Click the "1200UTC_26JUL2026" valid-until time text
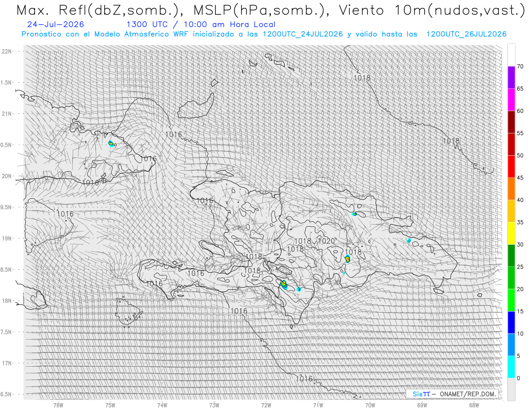532x411 pixels. (x=466, y=34)
